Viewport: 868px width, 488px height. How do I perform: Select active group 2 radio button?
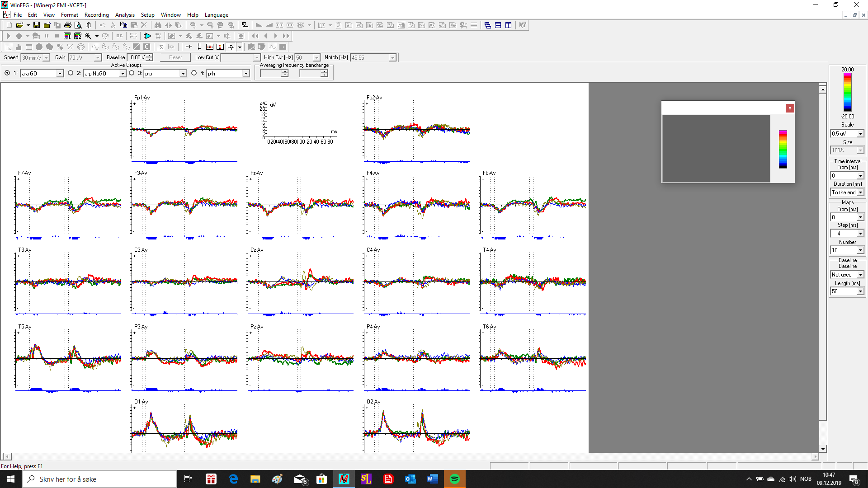71,73
